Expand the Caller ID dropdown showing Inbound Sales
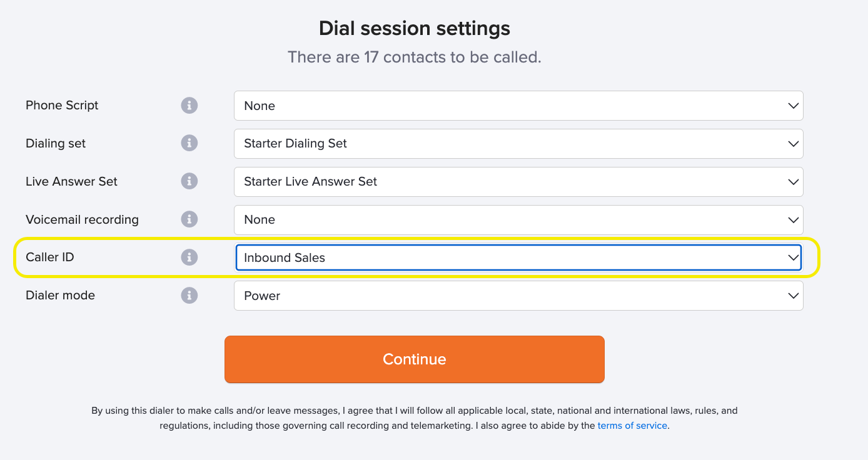868x460 pixels. 518,257
